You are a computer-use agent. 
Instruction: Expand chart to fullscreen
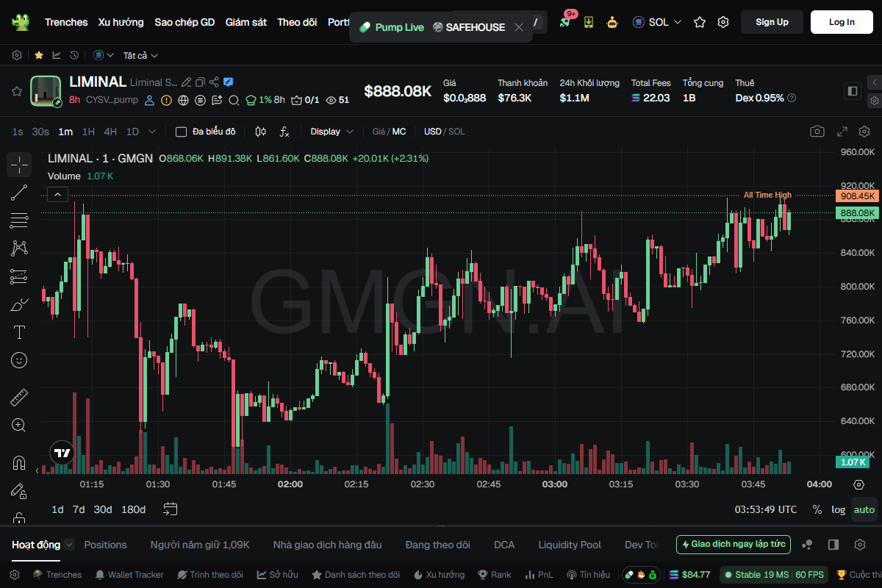click(x=842, y=132)
